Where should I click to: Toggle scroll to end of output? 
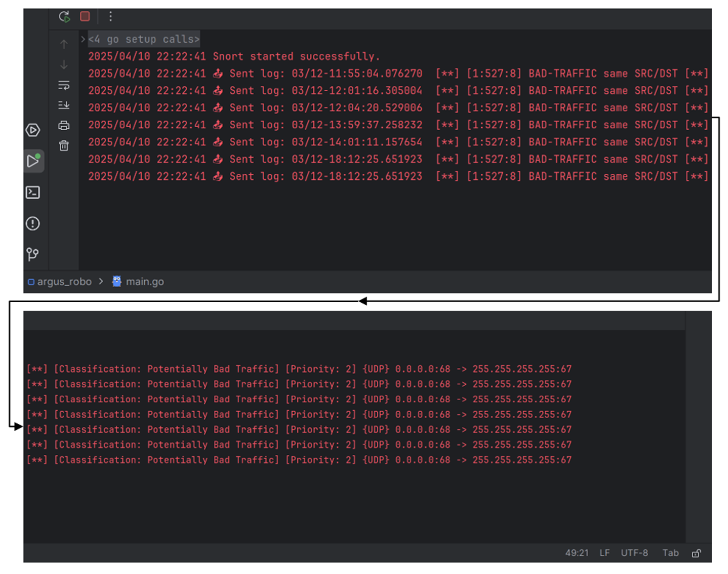(x=63, y=105)
